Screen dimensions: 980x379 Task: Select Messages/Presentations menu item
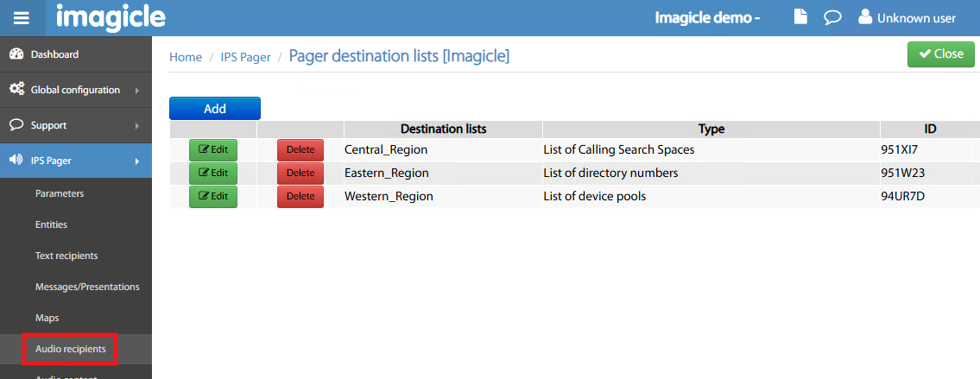click(87, 287)
